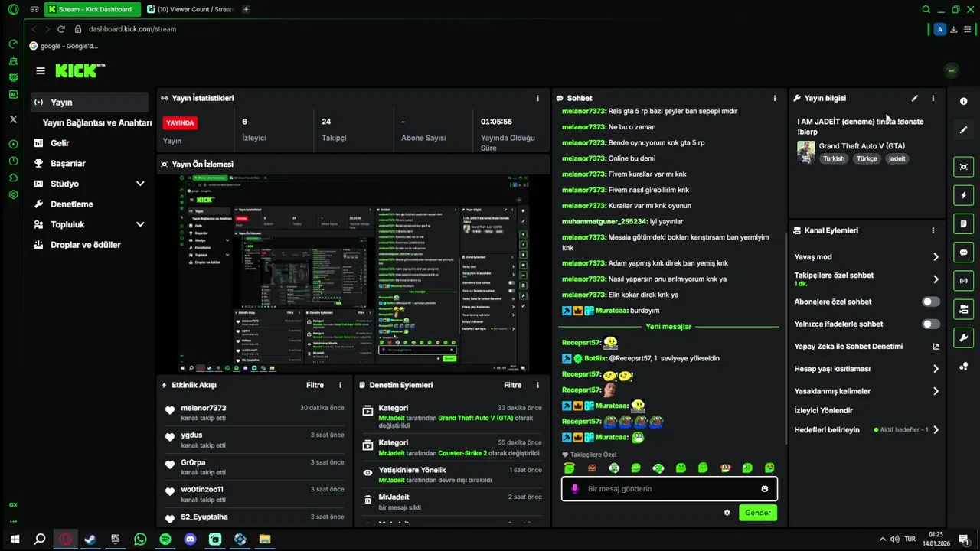
Task: Toggle the channel actions widget icon in right rail
Action: pos(963,309)
